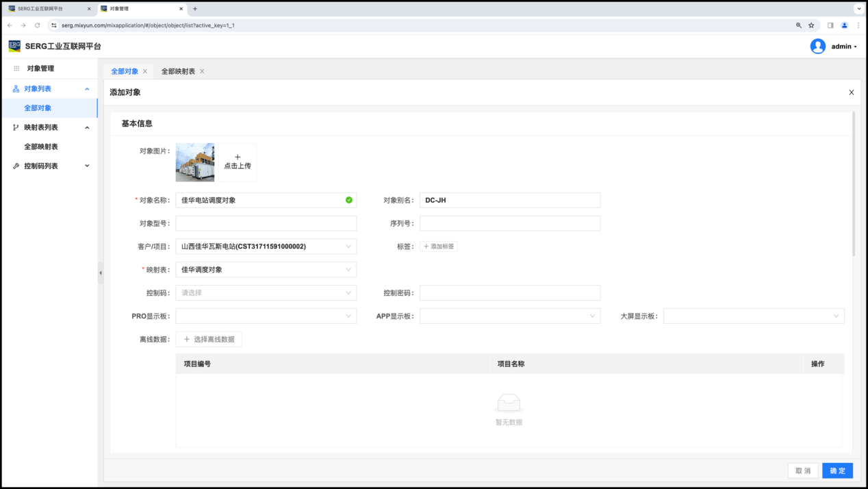Screen dimensions: 868x489
Task: Switch to the 全部映射表 tab
Action: 178,71
